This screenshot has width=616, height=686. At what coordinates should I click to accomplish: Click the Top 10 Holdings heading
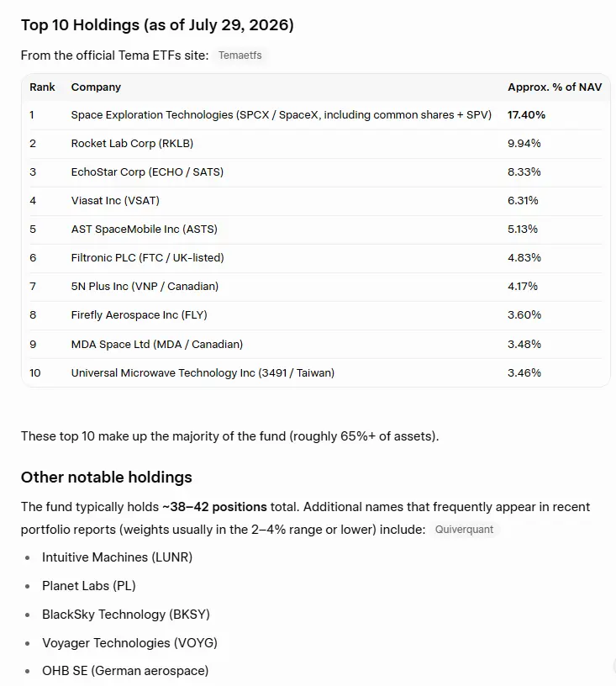(157, 25)
